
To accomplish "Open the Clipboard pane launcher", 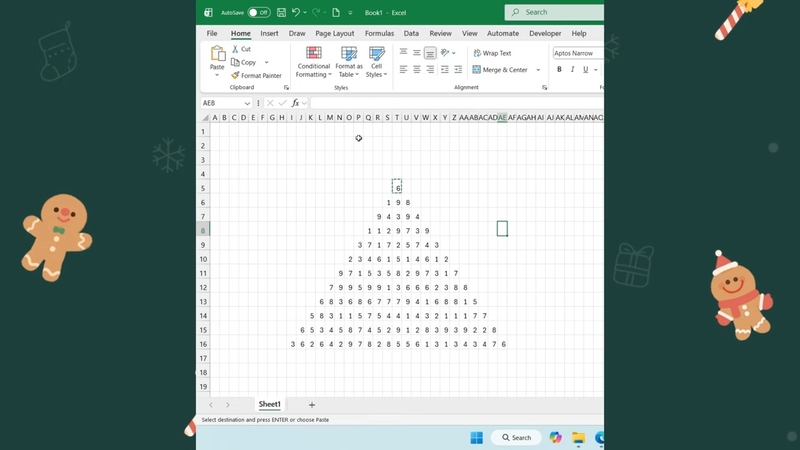I will click(286, 88).
